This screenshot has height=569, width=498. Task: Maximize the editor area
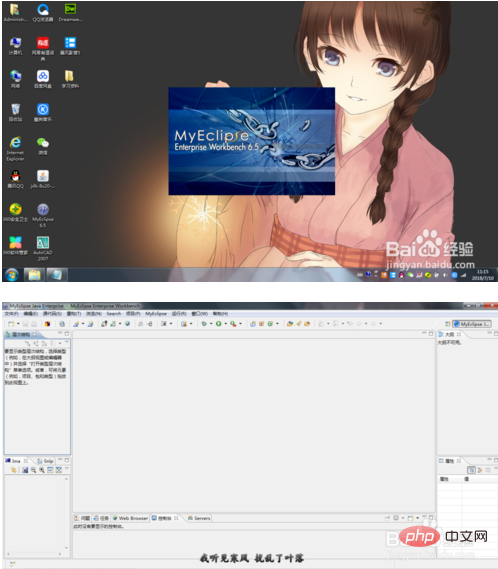431,333
